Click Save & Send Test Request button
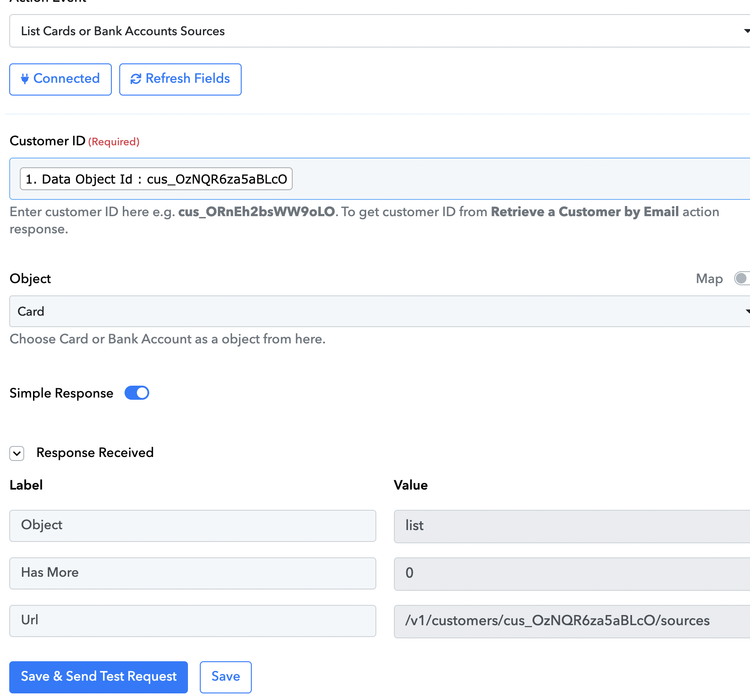Viewport: 750px width, 700px height. 99,677
